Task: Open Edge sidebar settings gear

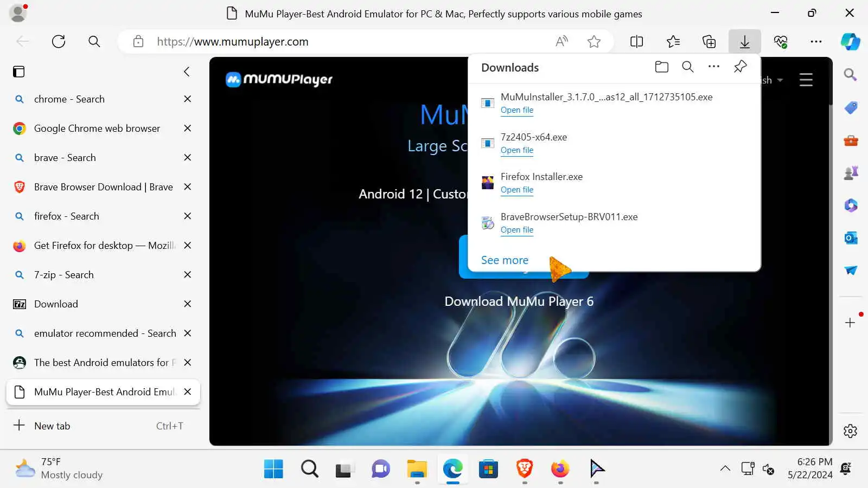Action: click(x=850, y=431)
